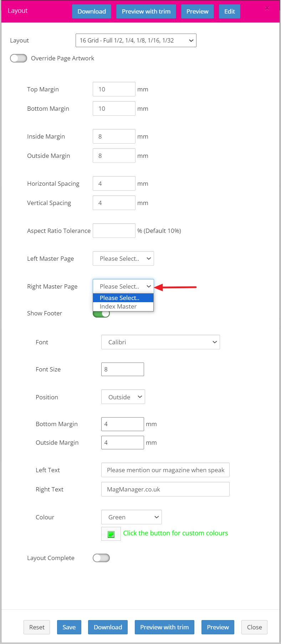281x644 pixels.
Task: Click the Preview with trim header button
Action: point(146,11)
